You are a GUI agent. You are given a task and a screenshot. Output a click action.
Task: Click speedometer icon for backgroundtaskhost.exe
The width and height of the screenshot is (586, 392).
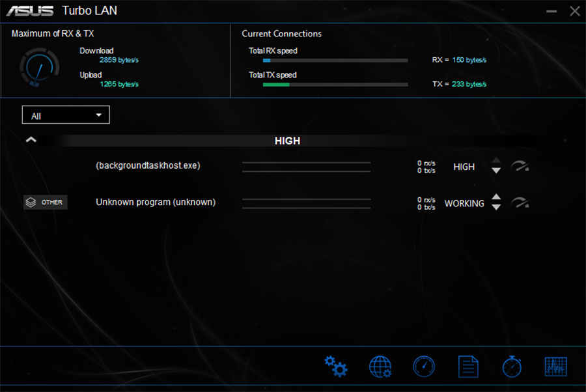point(520,166)
